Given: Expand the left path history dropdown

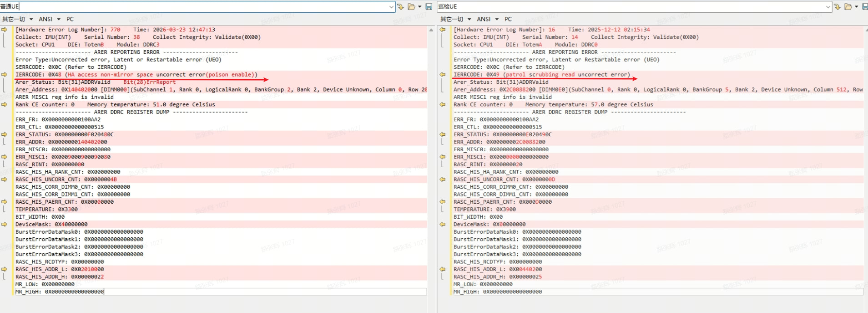Looking at the screenshot, I should pos(391,7).
